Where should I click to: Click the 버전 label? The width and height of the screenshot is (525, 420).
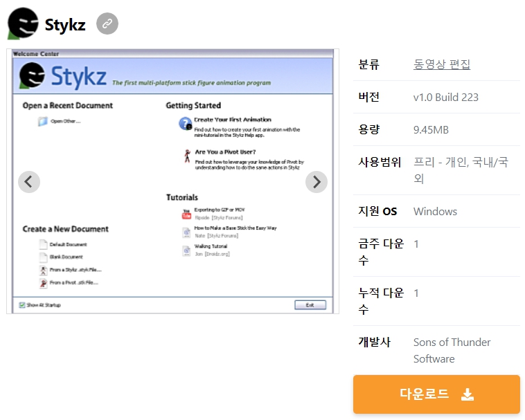[x=368, y=97]
